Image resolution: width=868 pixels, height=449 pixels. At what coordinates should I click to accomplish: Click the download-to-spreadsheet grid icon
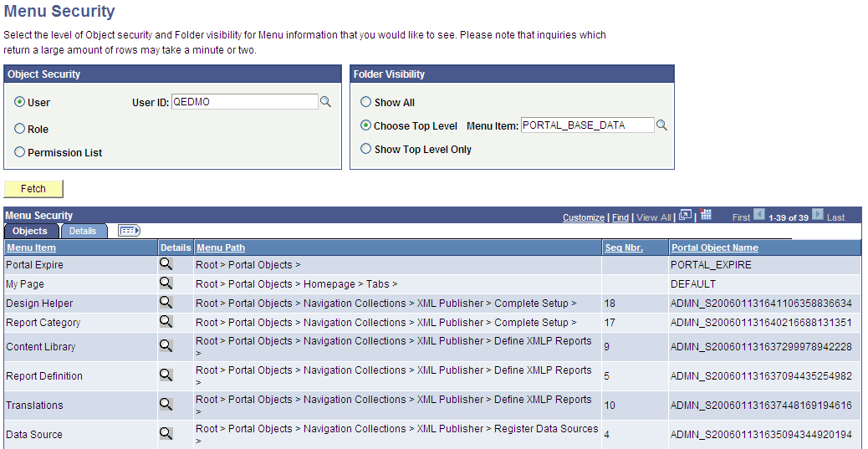[705, 215]
